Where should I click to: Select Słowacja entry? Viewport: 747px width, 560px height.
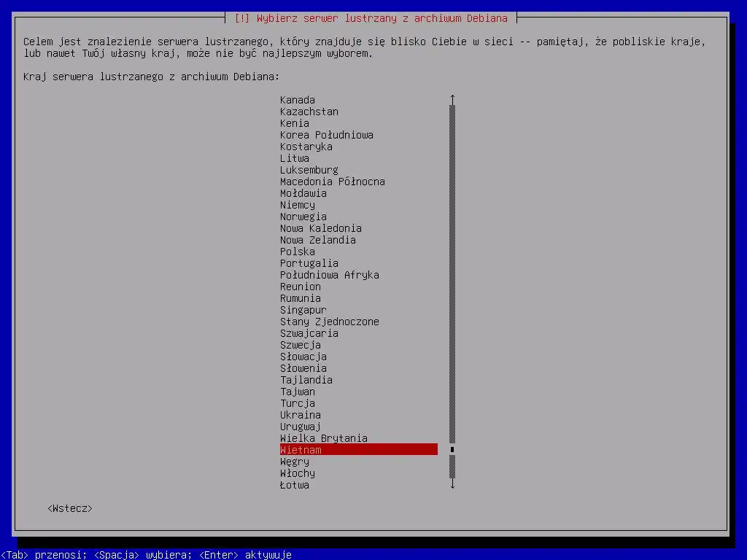pyautogui.click(x=359, y=357)
